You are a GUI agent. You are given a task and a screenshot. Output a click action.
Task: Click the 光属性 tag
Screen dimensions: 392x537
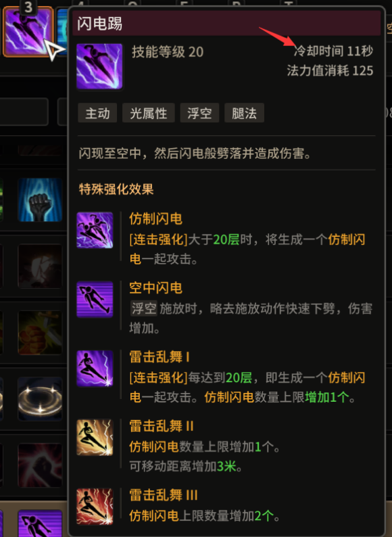pos(149,113)
